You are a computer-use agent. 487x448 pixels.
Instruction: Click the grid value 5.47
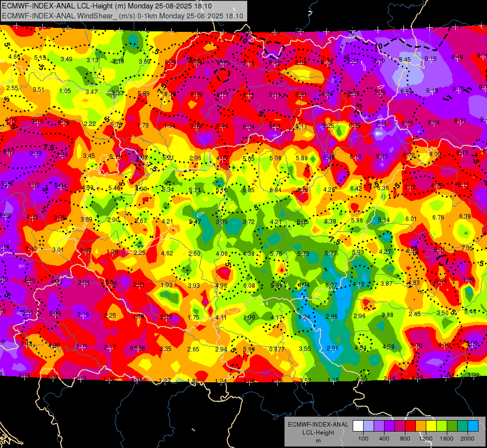[x=195, y=222]
